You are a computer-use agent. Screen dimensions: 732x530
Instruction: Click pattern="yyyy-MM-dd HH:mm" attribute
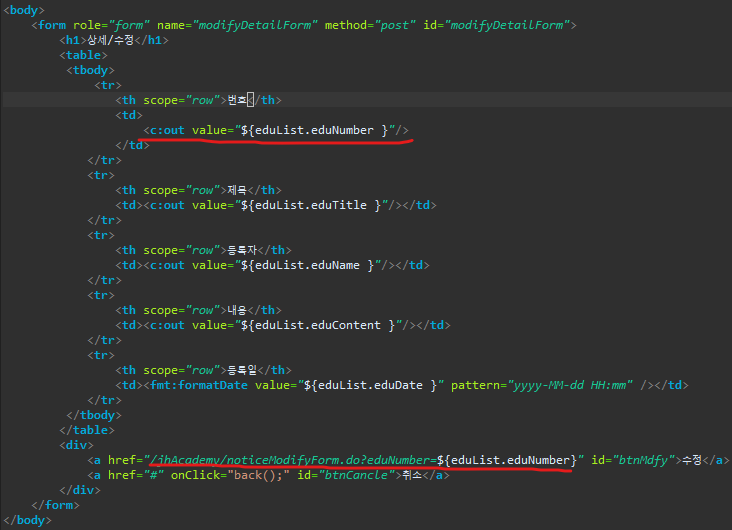coord(542,385)
